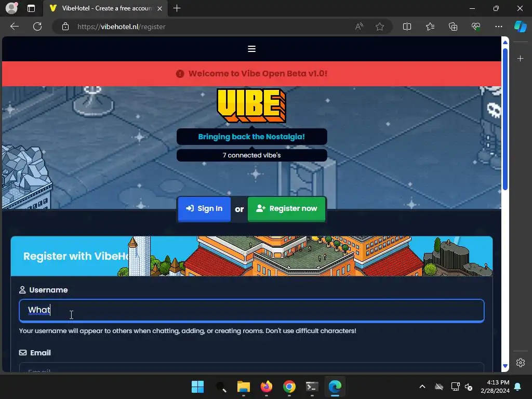Open Browser essentials heart icon
Viewport: 532px width, 399px height.
tap(476, 26)
